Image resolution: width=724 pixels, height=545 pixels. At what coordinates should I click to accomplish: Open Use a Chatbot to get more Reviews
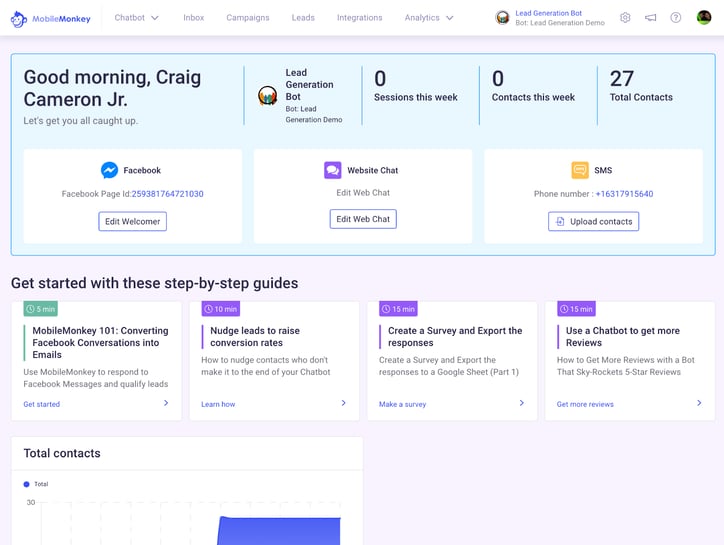(x=622, y=337)
